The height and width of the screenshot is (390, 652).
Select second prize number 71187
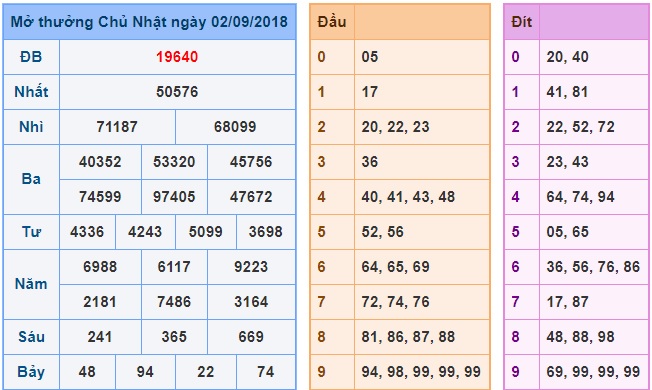[x=117, y=127]
